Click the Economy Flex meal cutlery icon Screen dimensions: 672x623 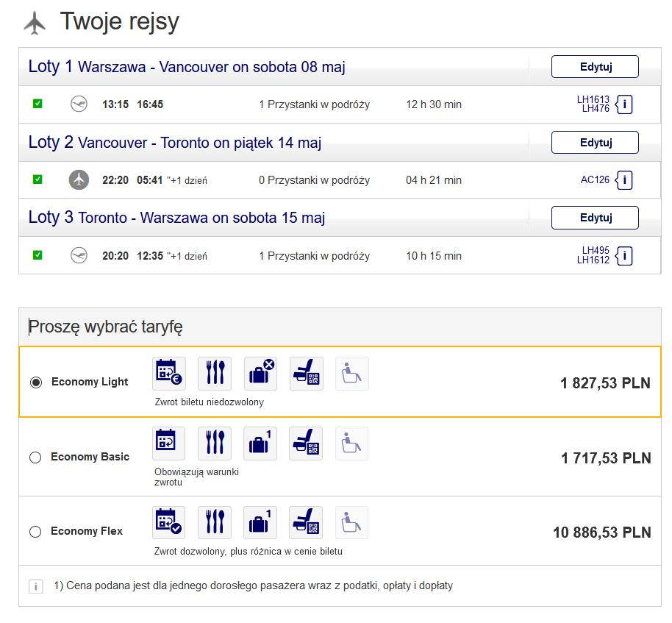214,522
